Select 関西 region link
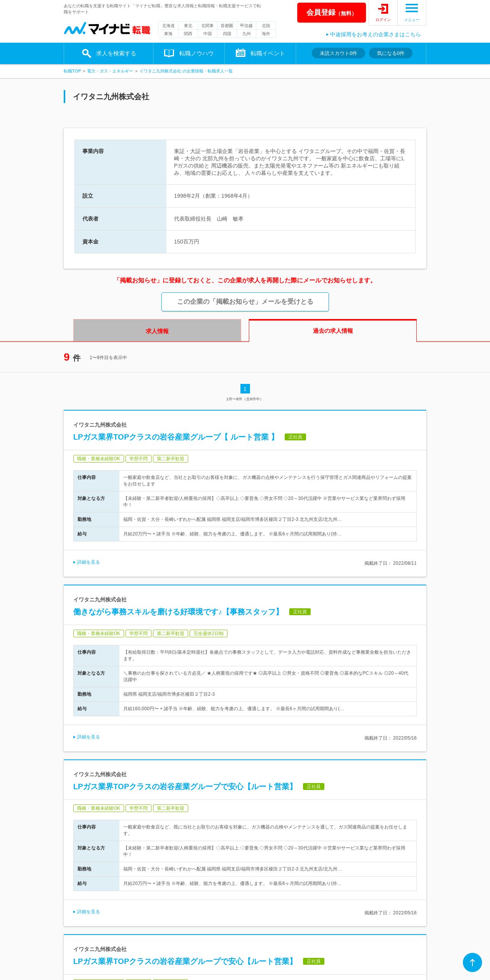This screenshot has width=490, height=980. 188,34
